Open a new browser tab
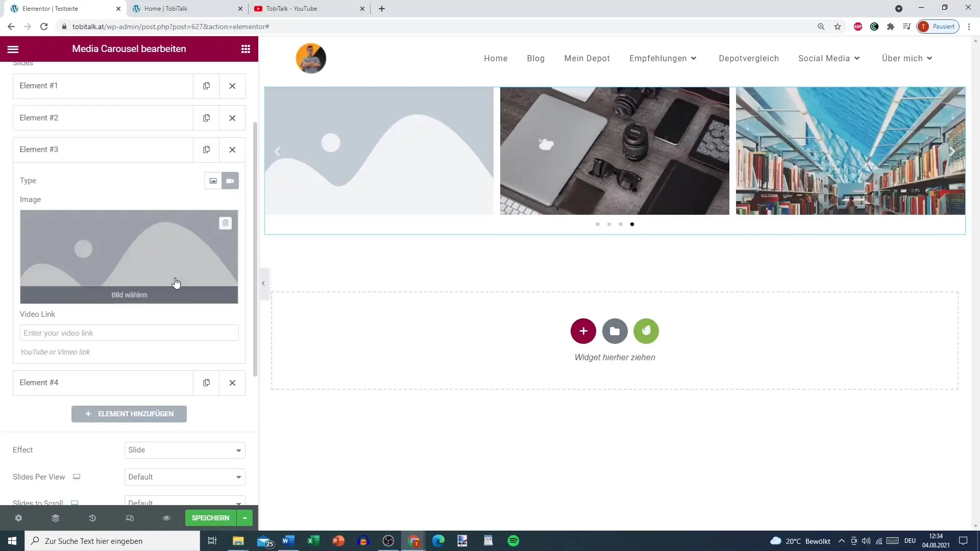980x551 pixels. point(382,9)
